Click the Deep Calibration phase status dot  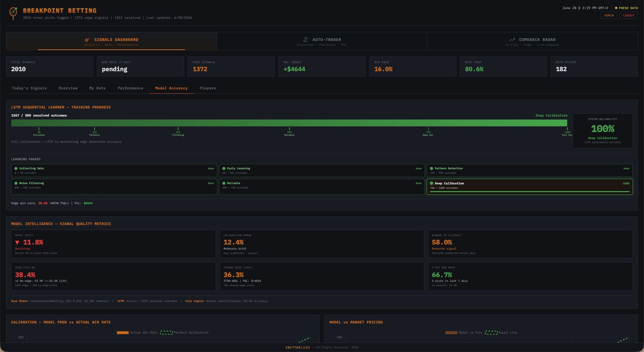pos(431,183)
